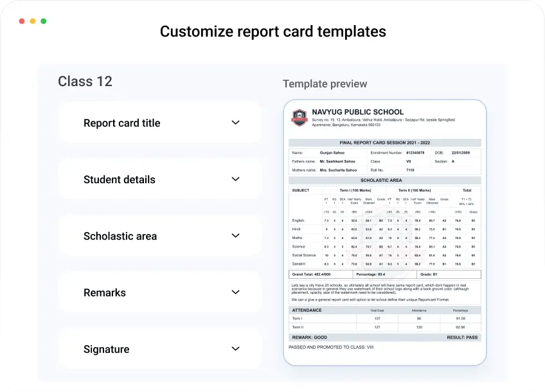Expand the Student details section
545x392 pixels.
click(x=159, y=179)
